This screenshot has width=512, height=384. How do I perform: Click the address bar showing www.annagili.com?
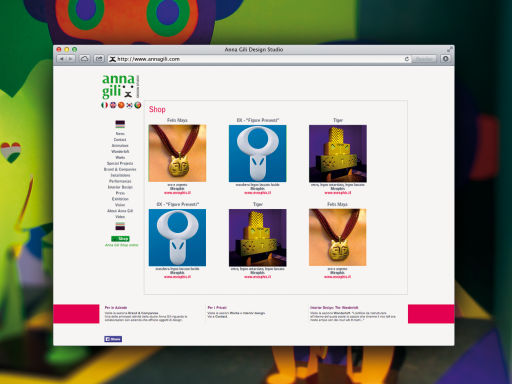[257, 59]
